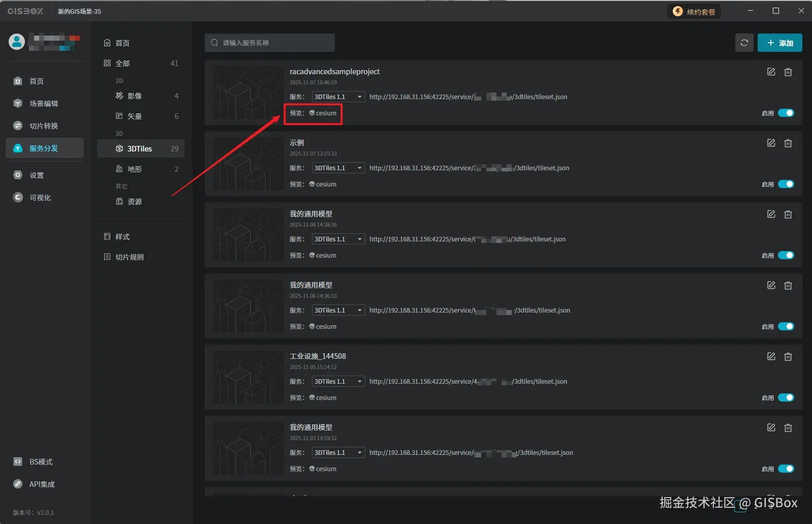Select the 新的GIS场景-35 title tab

(79, 11)
